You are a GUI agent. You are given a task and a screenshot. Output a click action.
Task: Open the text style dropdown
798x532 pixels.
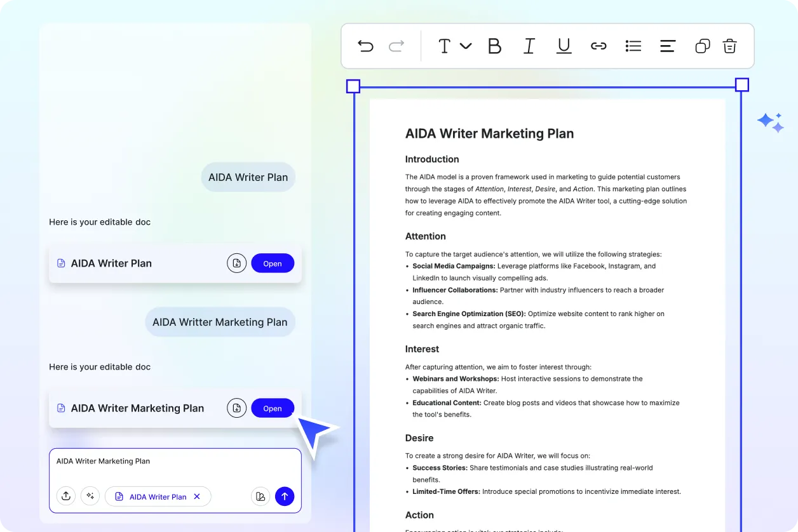454,46
